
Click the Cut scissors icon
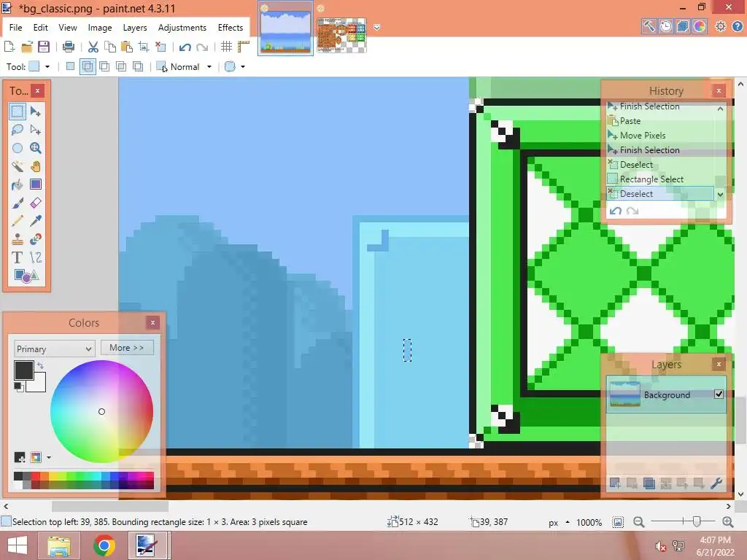[x=93, y=47]
